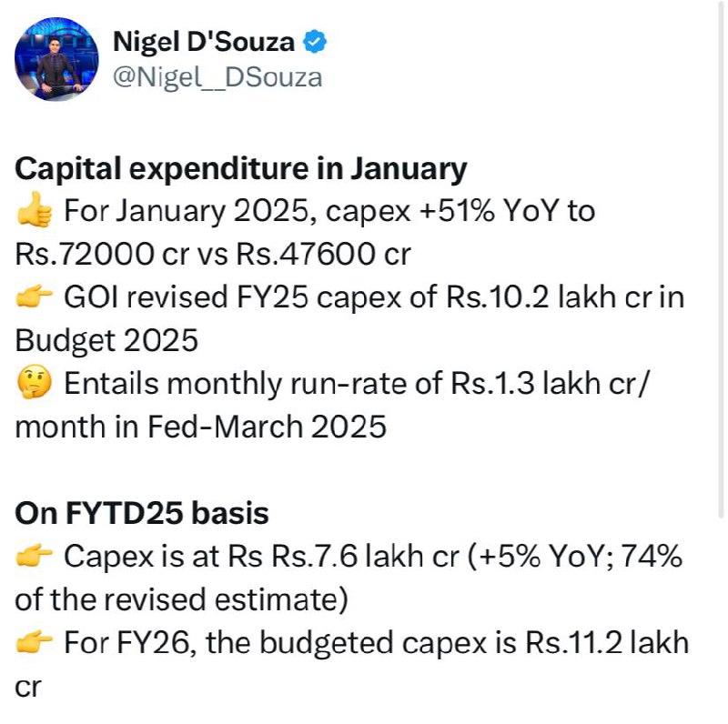Viewport: 728px width, 724px height.
Task: Open the @Nigel__DSouza handle link
Action: (x=217, y=77)
